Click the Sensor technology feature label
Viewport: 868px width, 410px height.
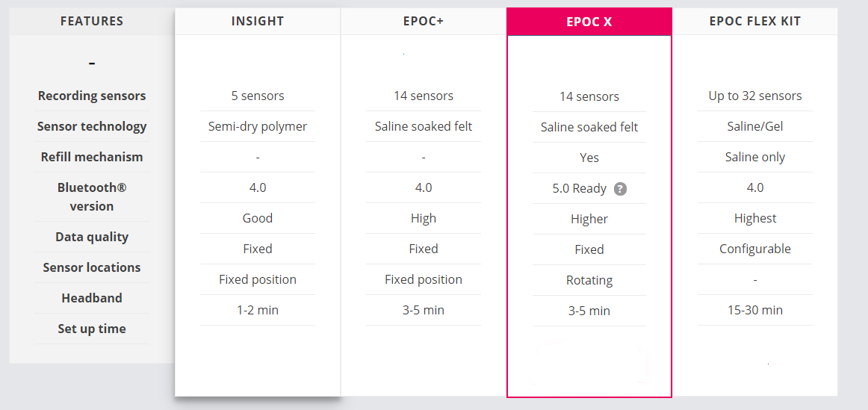(92, 126)
